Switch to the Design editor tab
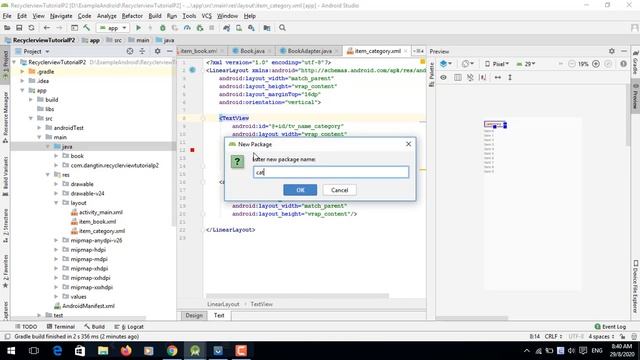640x360 pixels. click(194, 316)
